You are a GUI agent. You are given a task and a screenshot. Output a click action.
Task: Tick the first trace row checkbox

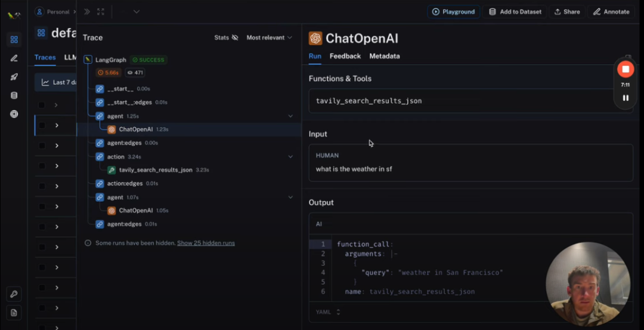click(42, 105)
